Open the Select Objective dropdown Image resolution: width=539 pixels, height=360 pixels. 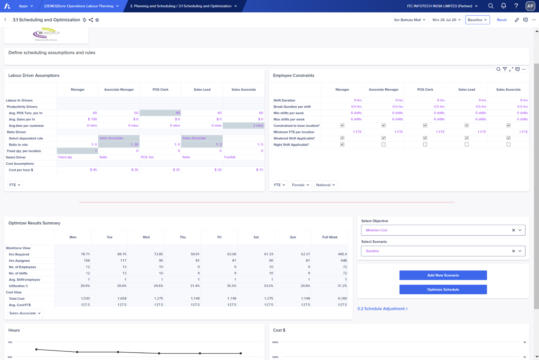(443, 230)
